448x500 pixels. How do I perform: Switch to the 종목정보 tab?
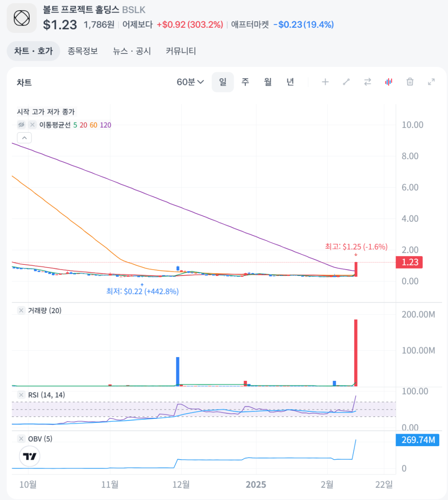[83, 51]
